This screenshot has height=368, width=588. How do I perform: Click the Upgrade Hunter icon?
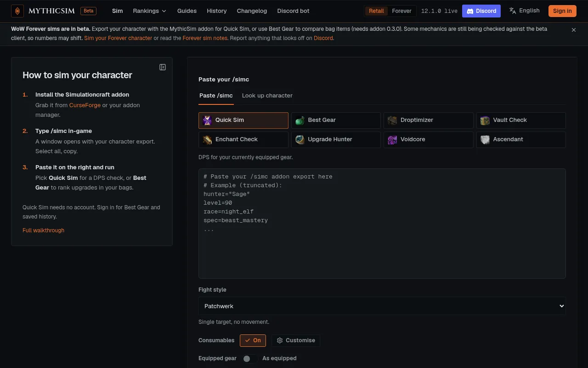[x=300, y=140]
